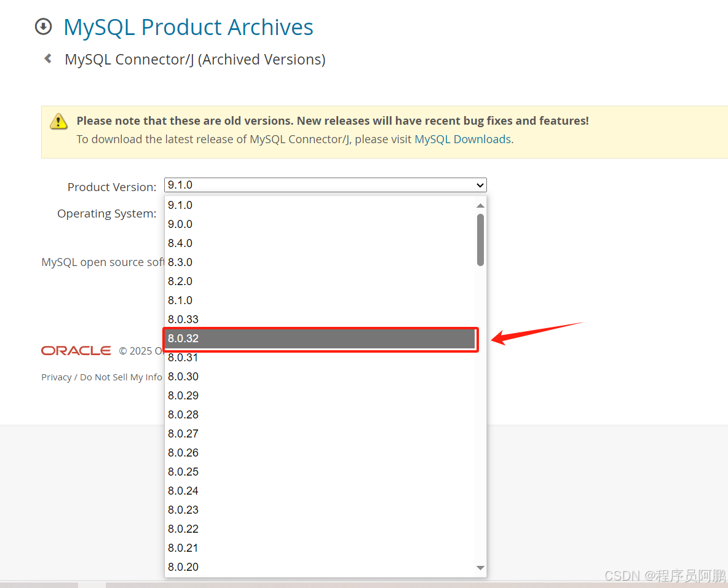Click the MySQL Connector/J (Archived Versions) title
Screen dimensions: 728x588
coord(195,60)
